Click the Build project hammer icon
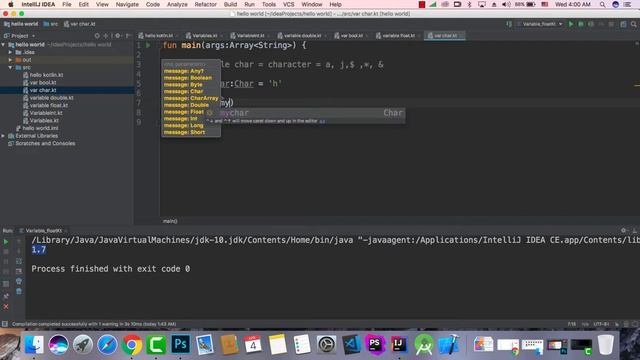 click(509, 24)
